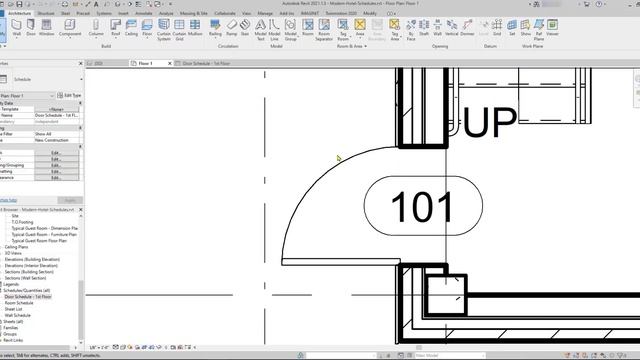Select the Ref Plane tool
The height and width of the screenshot is (360, 640).
click(539, 30)
